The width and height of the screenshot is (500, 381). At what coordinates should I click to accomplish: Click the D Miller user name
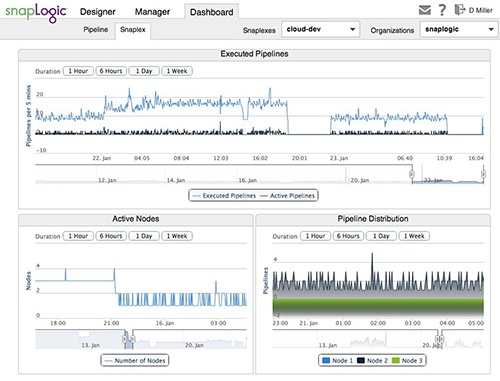click(481, 10)
